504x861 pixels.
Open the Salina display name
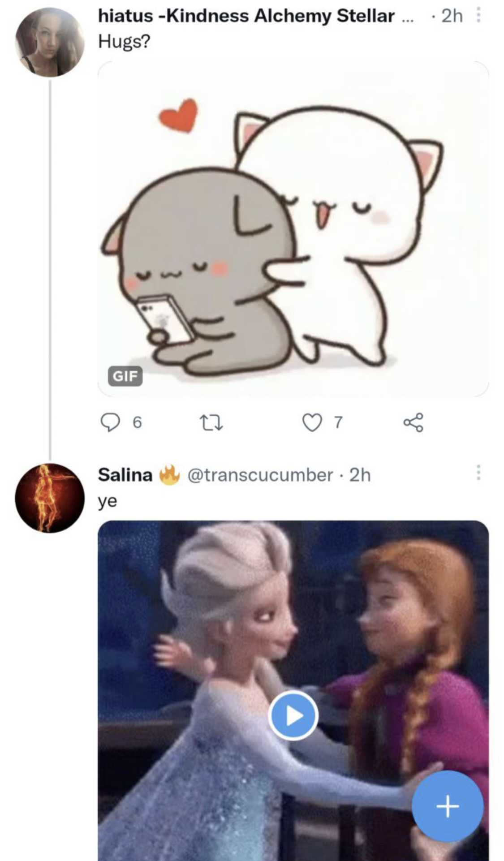[x=125, y=475]
